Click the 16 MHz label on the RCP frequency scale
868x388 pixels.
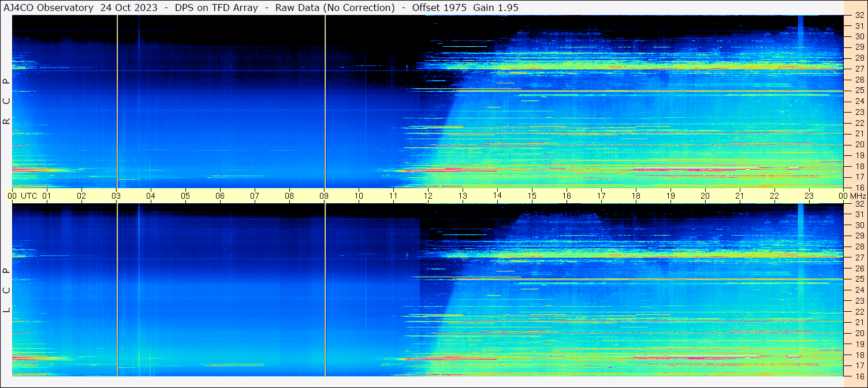pyautogui.click(x=859, y=187)
